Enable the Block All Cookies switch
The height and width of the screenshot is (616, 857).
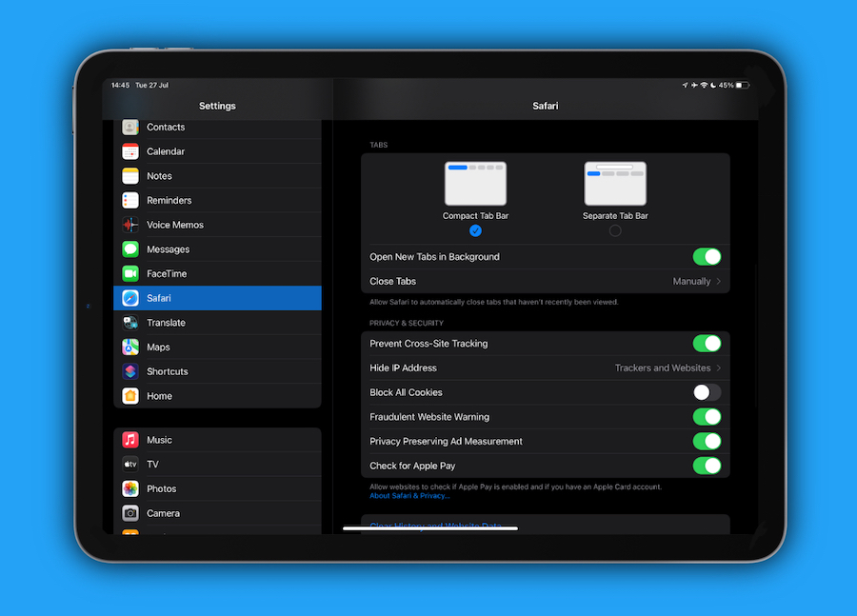click(x=707, y=392)
